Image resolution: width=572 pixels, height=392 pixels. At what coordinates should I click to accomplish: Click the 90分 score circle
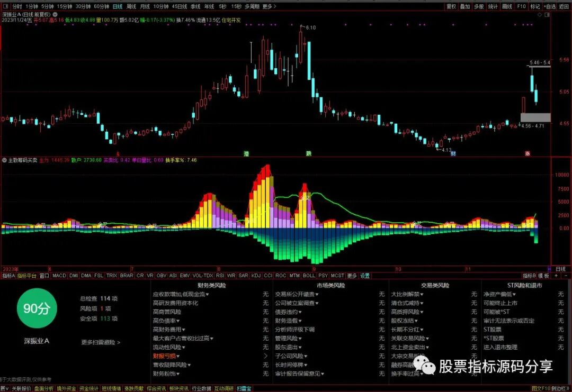37,308
